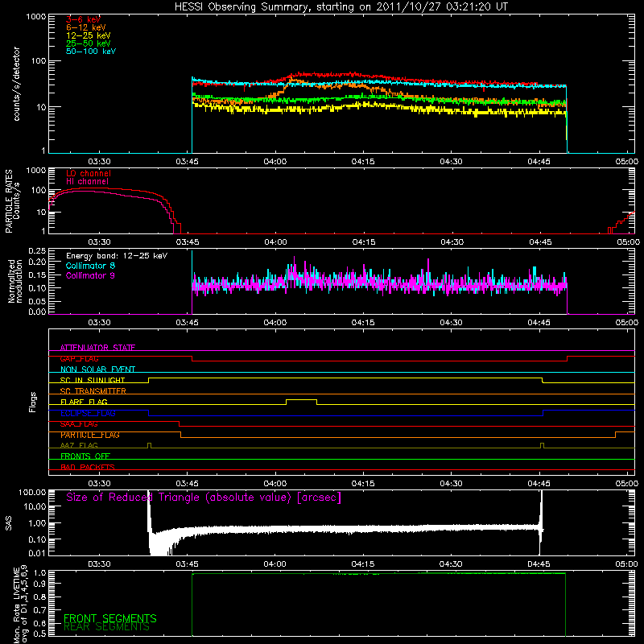The height and width of the screenshot is (644, 644).
Task: Click the ATTENUATOR_STATE flag label
Action: 97,348
